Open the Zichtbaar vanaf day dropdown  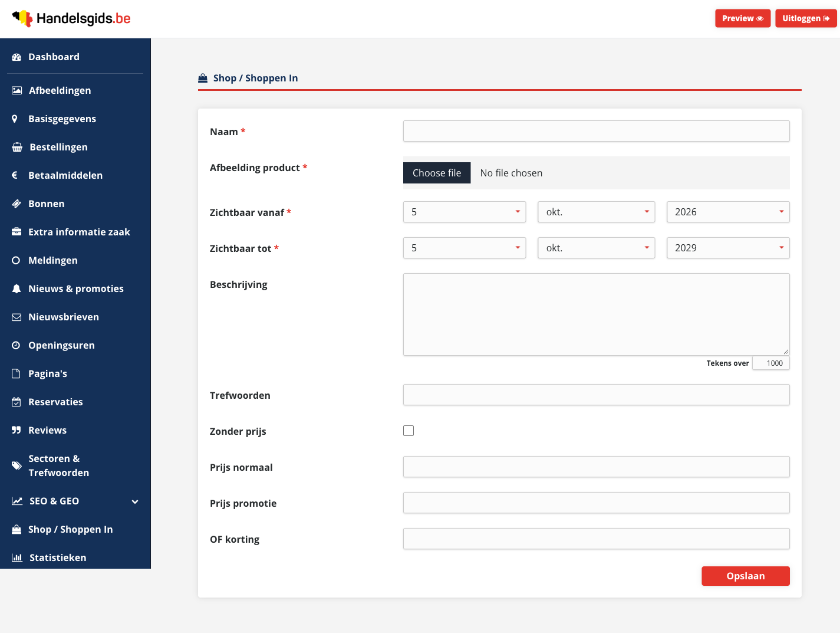(465, 212)
